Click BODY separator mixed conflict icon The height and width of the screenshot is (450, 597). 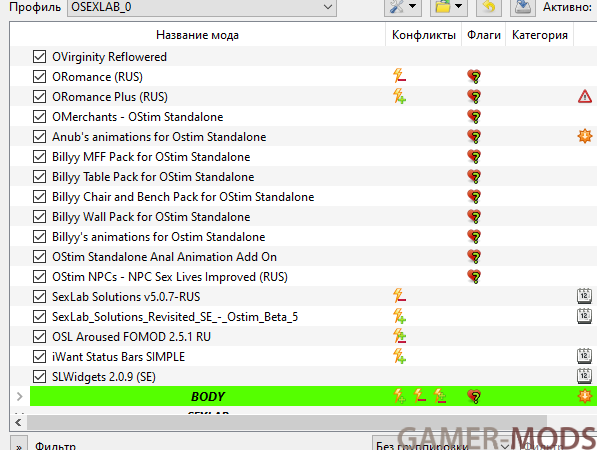tap(440, 396)
